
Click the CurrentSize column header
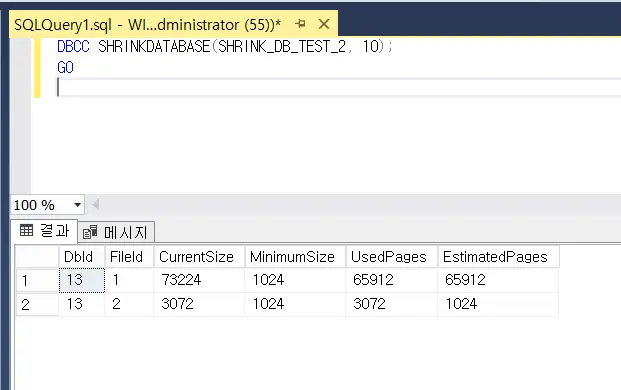199,257
